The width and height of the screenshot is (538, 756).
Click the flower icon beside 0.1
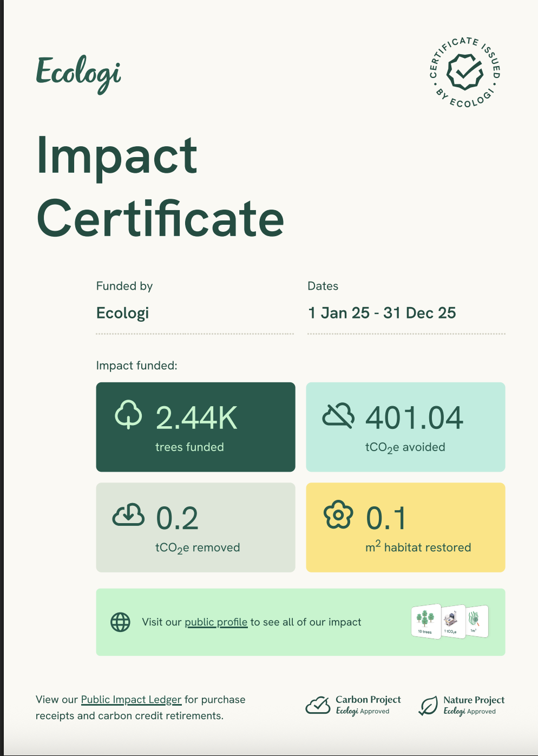click(338, 515)
